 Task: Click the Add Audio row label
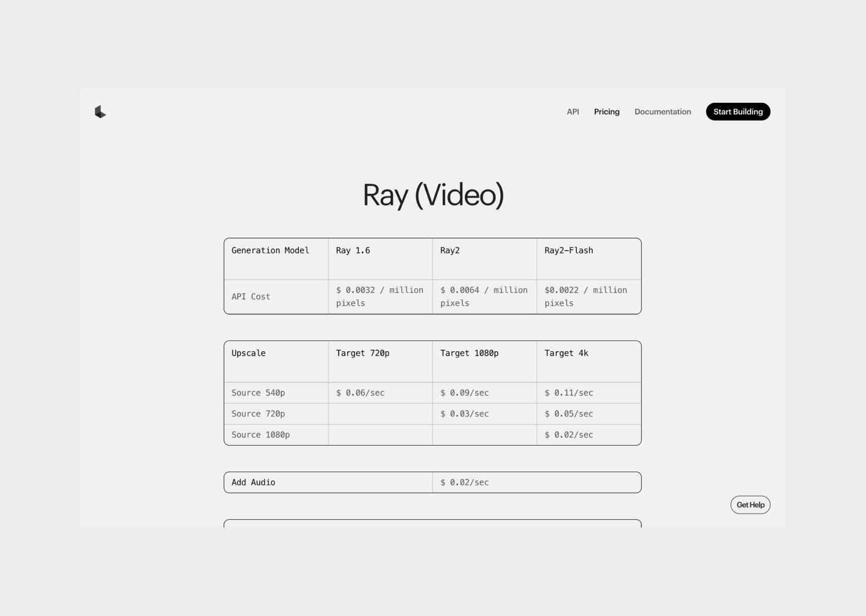click(253, 482)
